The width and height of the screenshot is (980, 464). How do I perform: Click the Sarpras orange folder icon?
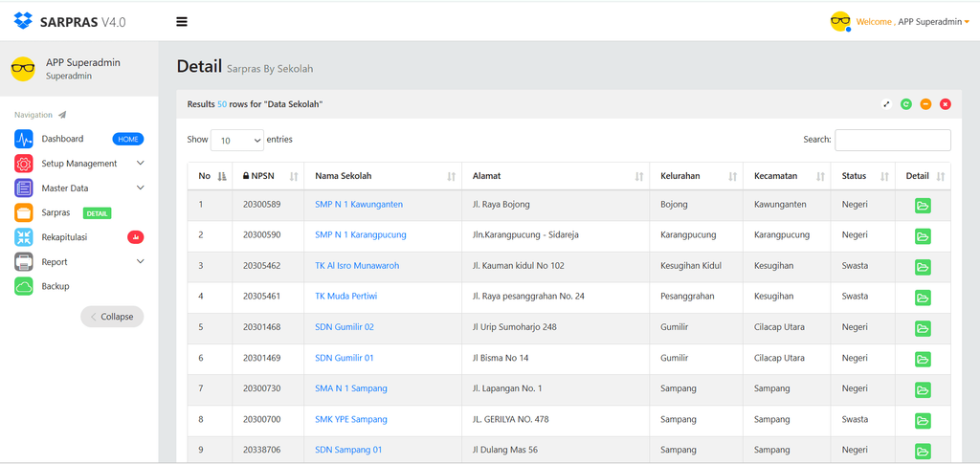24,212
